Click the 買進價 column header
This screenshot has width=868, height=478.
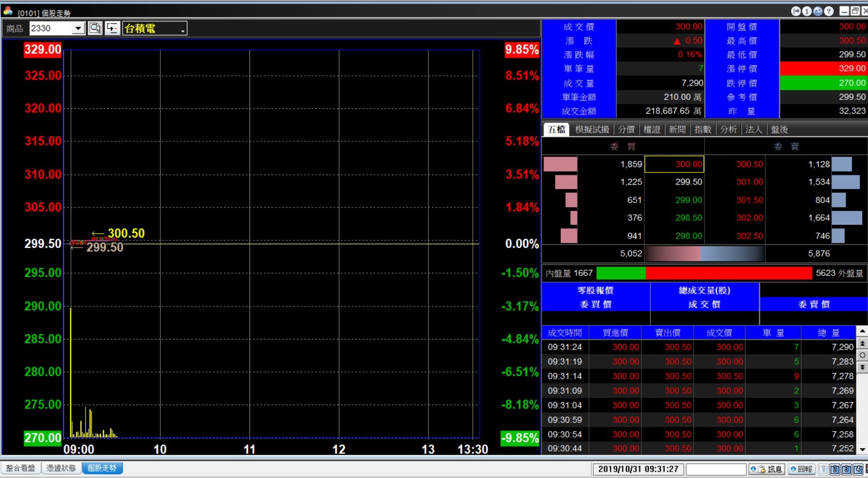point(615,333)
